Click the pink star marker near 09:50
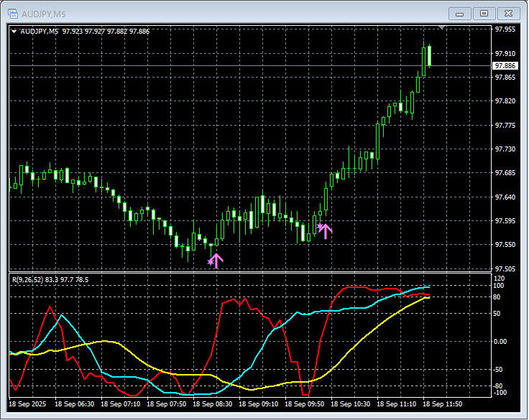 [319, 227]
